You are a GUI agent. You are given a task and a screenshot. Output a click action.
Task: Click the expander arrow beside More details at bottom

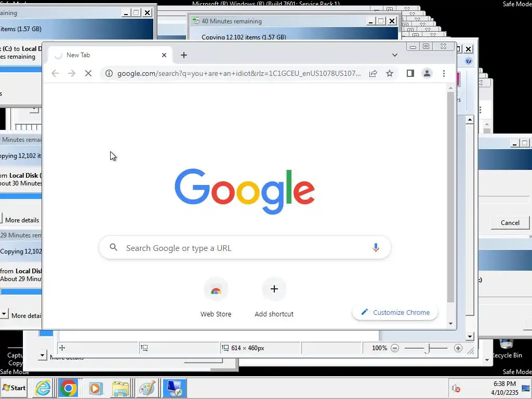pos(42,355)
